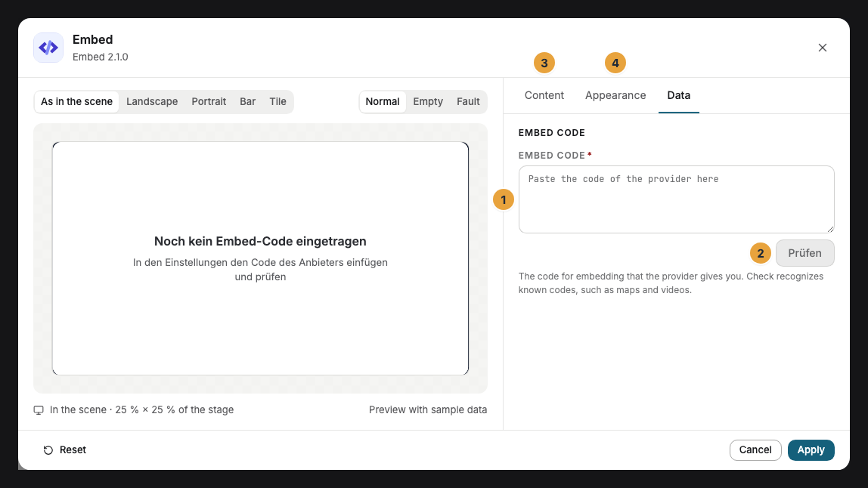Image resolution: width=868 pixels, height=488 pixels.
Task: Switch preview layout to Portrait
Action: point(209,102)
